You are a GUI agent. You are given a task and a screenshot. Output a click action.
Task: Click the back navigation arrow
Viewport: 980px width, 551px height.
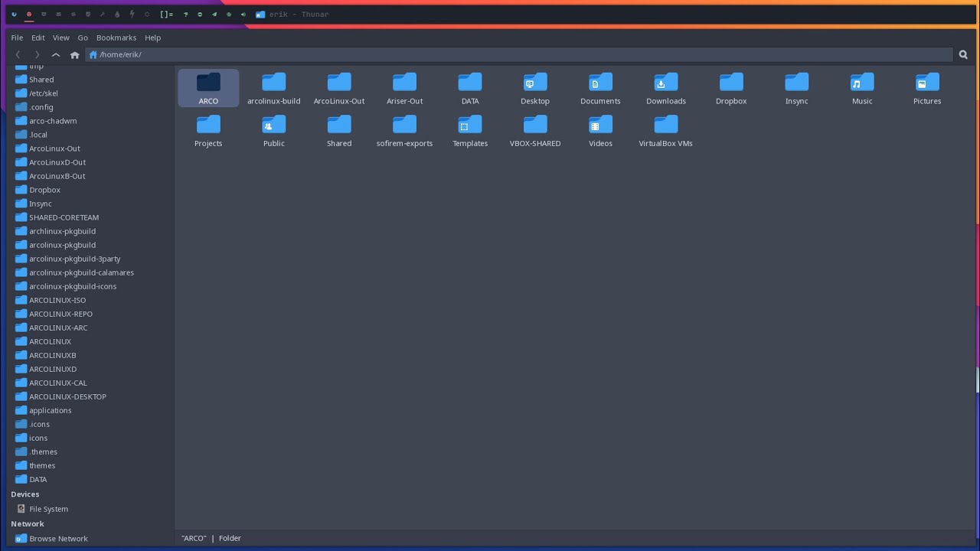pos(18,54)
